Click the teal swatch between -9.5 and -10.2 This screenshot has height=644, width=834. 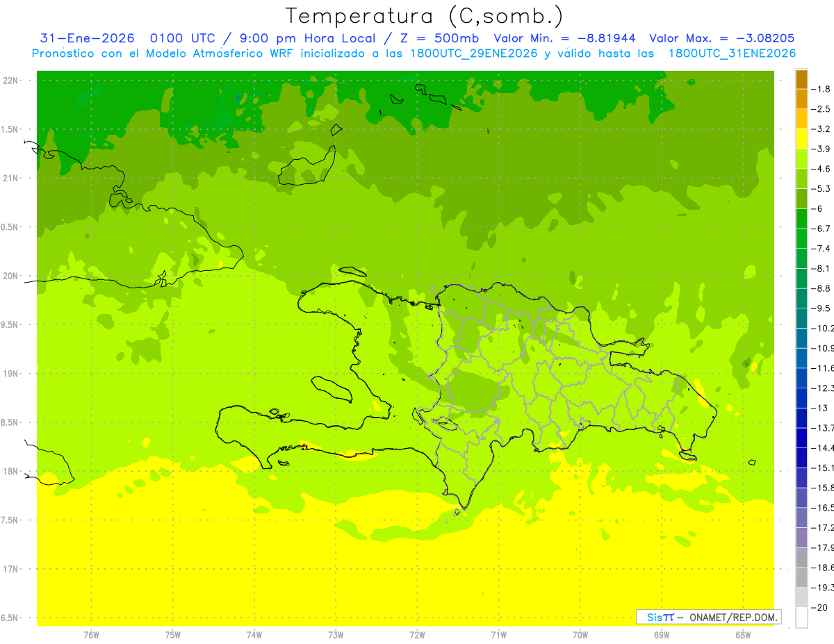[801, 318]
